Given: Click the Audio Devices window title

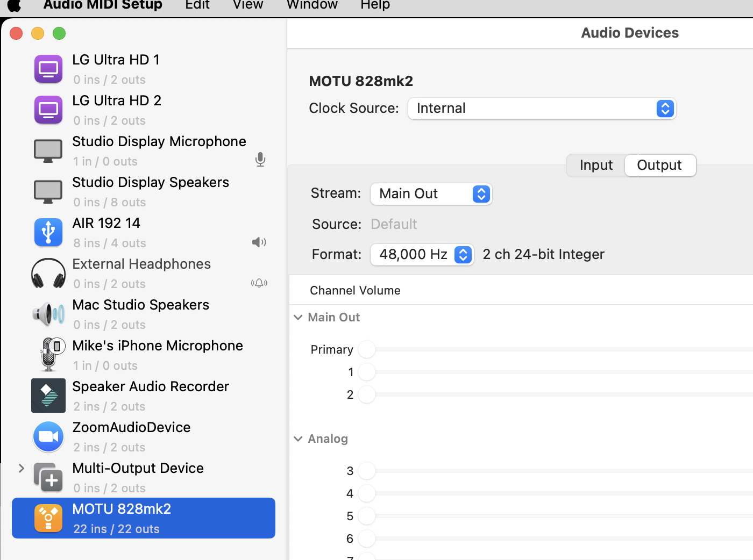Looking at the screenshot, I should (x=630, y=33).
